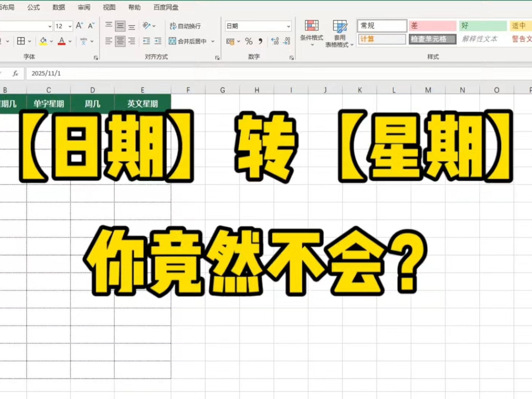Click the decrease decimal icon
This screenshot has width=532, height=399.
pos(287,41)
